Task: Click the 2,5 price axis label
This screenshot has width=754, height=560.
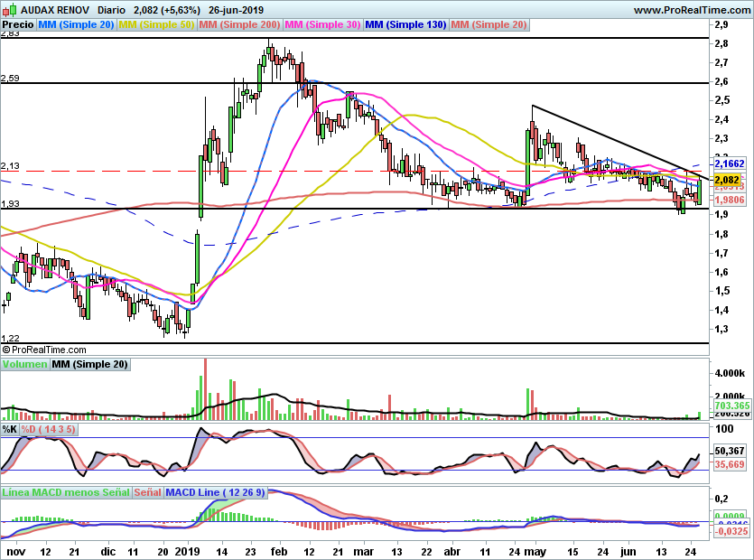Action: coord(721,100)
